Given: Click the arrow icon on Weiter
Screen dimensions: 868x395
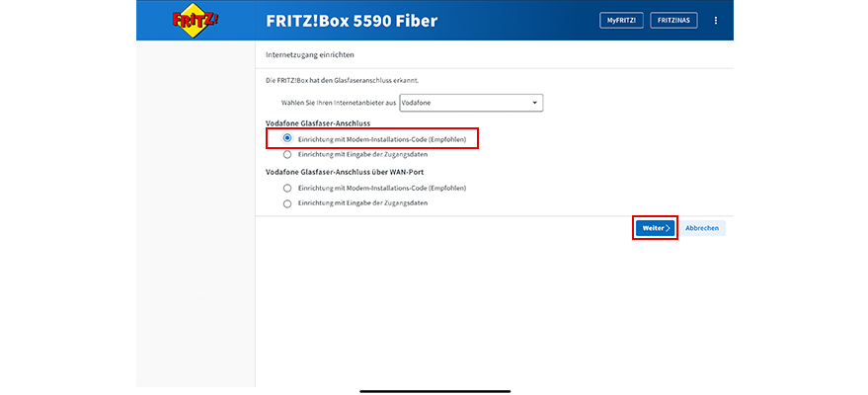Looking at the screenshot, I should tap(668, 228).
